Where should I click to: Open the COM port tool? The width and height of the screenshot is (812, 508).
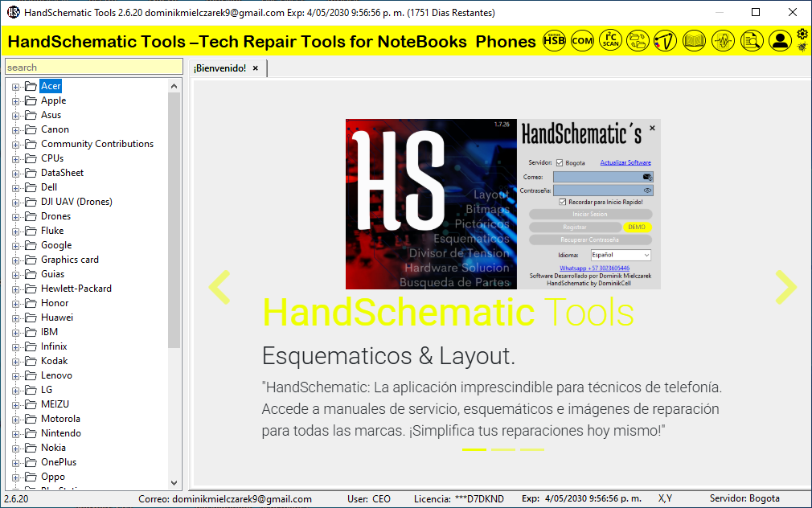click(582, 40)
